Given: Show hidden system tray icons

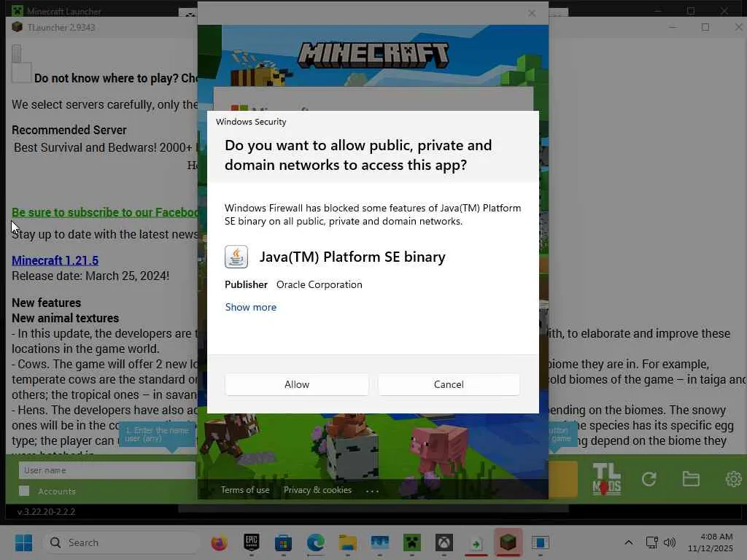Looking at the screenshot, I should (629, 542).
